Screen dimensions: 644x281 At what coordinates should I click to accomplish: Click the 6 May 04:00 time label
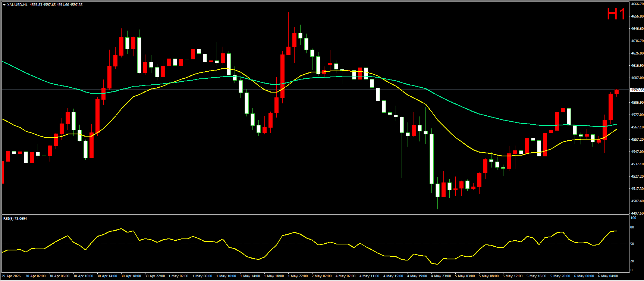(608, 276)
